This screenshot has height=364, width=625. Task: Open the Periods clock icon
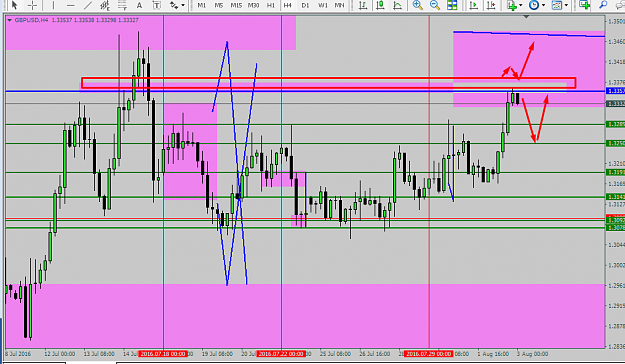[x=534, y=5]
